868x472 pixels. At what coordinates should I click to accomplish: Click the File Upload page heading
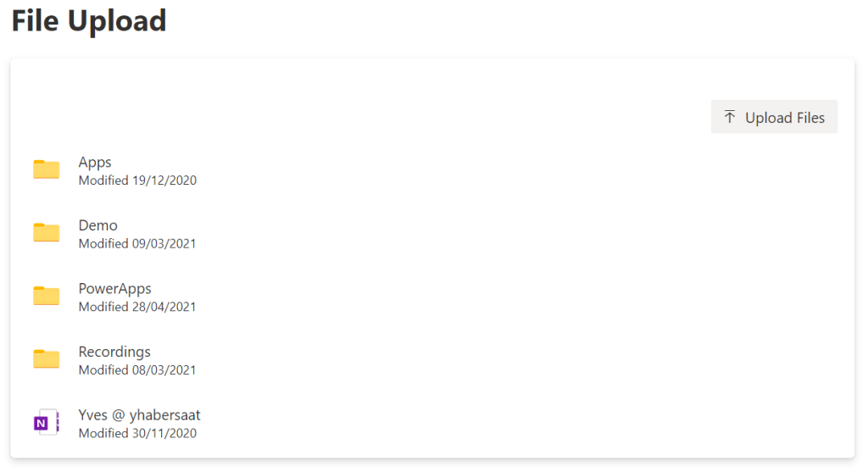coord(88,20)
